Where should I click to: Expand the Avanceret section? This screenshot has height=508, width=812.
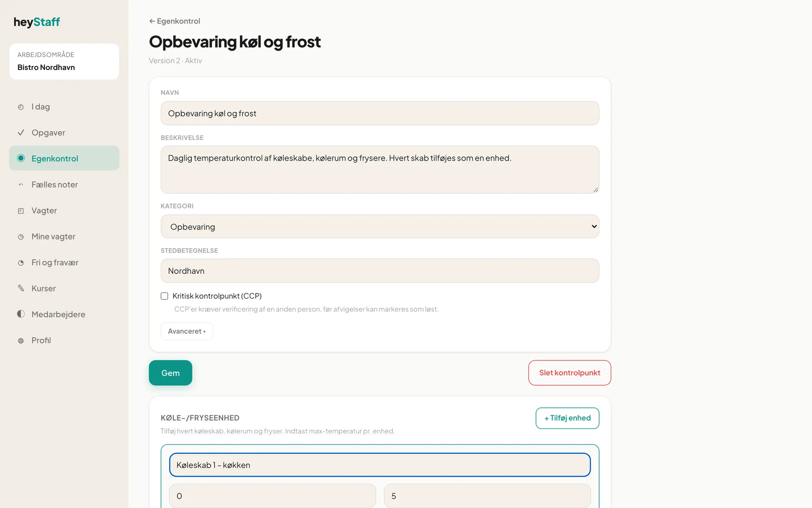pyautogui.click(x=187, y=331)
